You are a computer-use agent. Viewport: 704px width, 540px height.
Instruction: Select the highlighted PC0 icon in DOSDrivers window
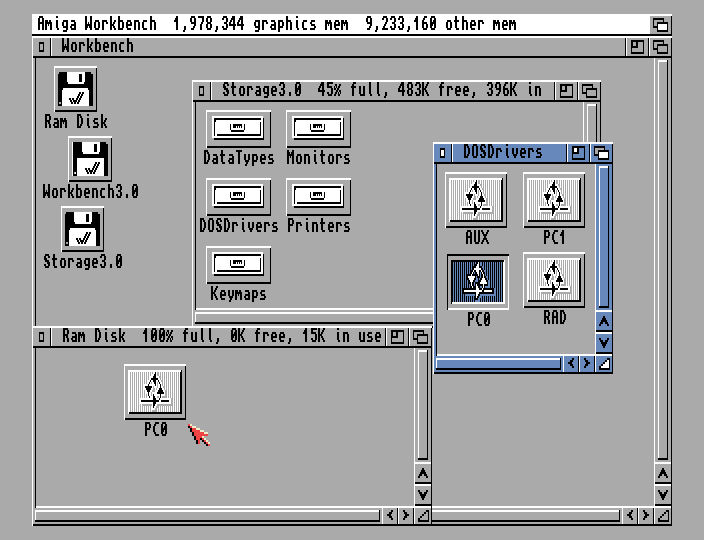point(478,282)
